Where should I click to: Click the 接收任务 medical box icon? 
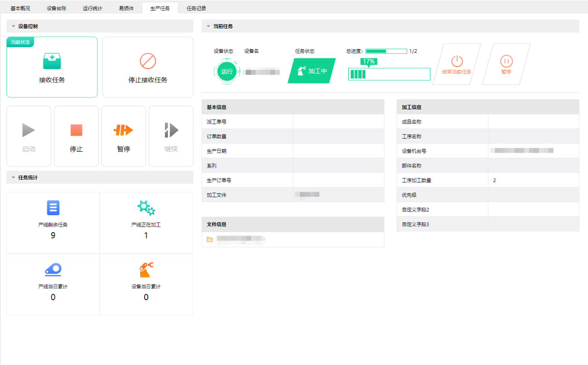(52, 61)
